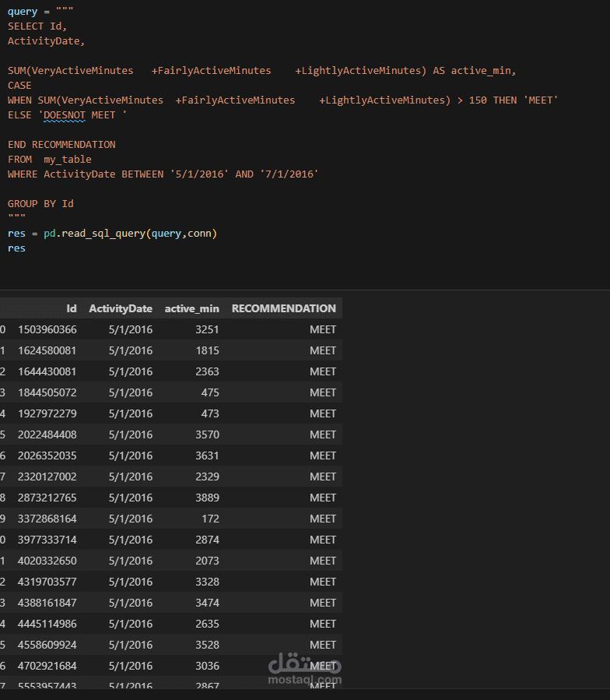Click the 'END RECOMMENDATION' code line
The width and height of the screenshot is (610, 700).
point(61,145)
